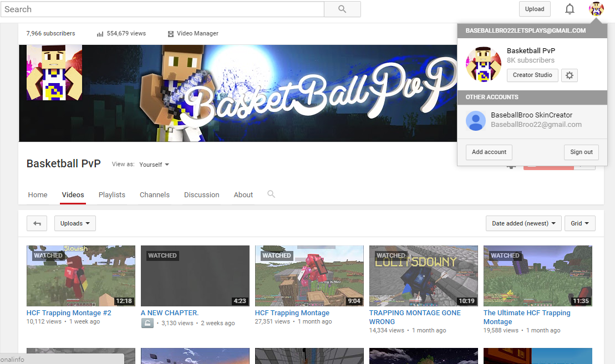Open the Discussion tab

coord(202,194)
